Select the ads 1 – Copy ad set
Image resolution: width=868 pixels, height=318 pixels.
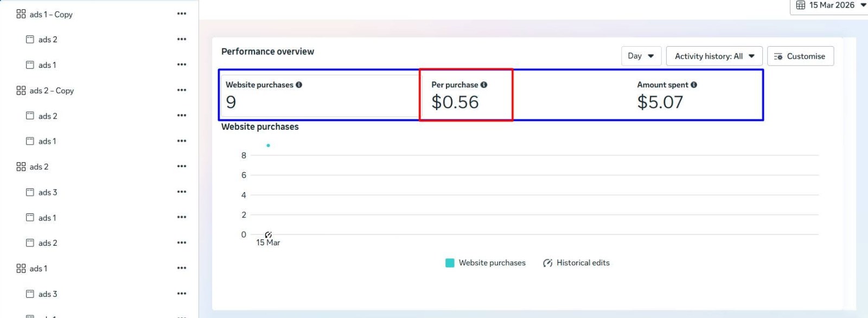tap(51, 15)
